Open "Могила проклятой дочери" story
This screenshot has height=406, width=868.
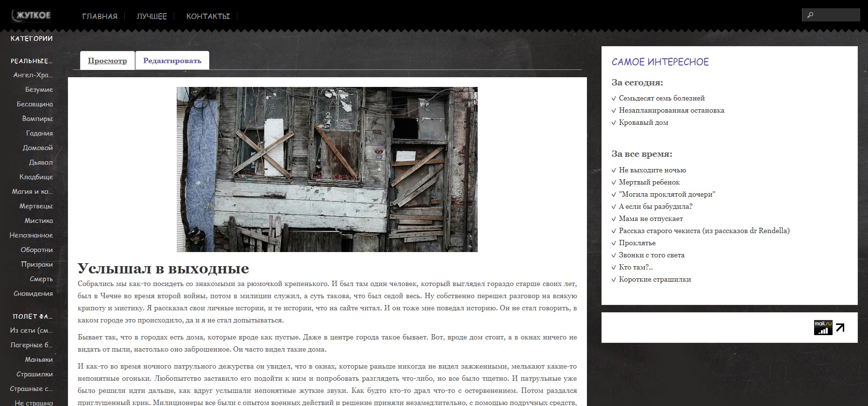[667, 194]
